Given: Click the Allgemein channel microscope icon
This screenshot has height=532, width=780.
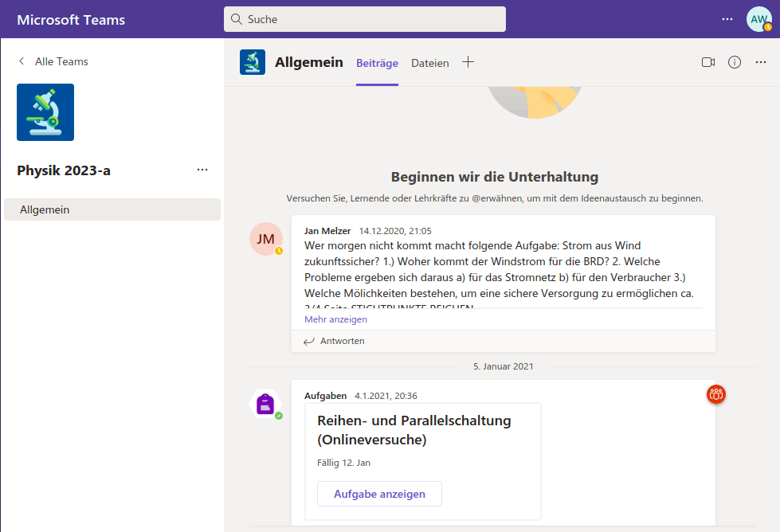Looking at the screenshot, I should point(253,62).
